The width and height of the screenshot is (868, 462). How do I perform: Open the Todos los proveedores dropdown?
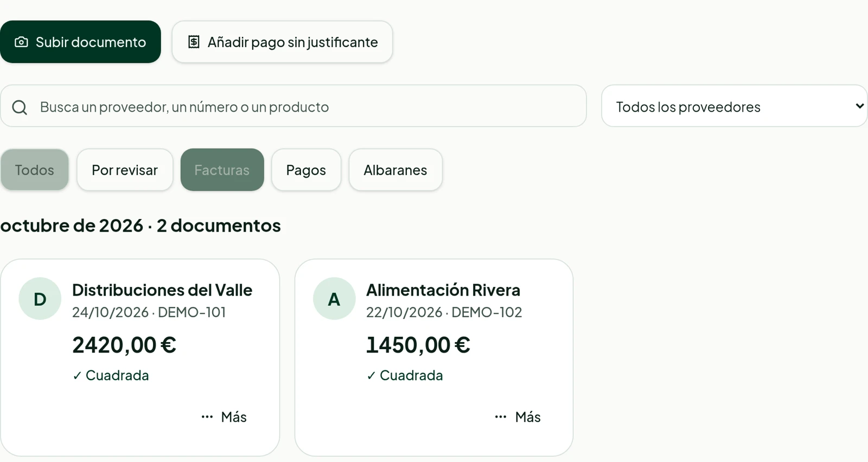(735, 106)
